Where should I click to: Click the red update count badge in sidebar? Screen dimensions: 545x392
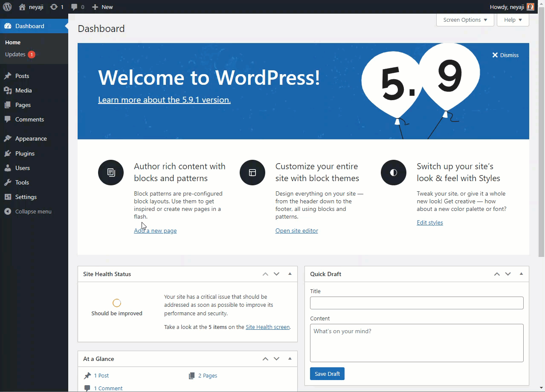[32, 54]
